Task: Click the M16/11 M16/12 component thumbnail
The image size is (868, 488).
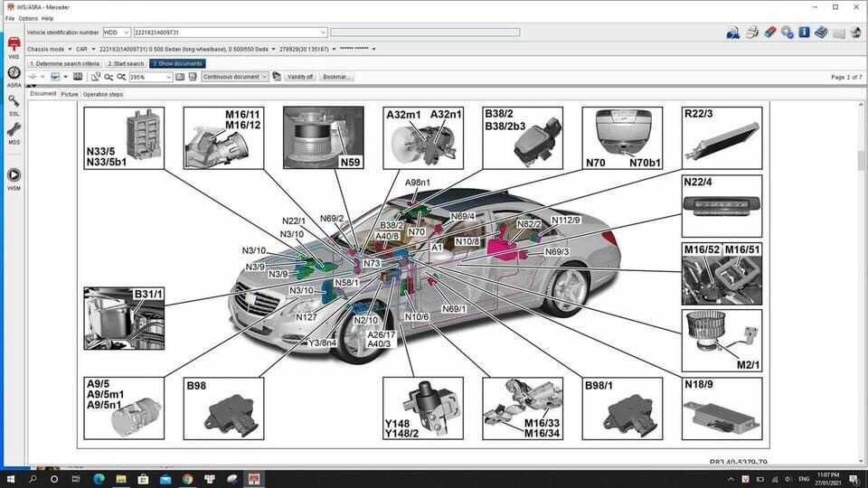Action: (223, 137)
